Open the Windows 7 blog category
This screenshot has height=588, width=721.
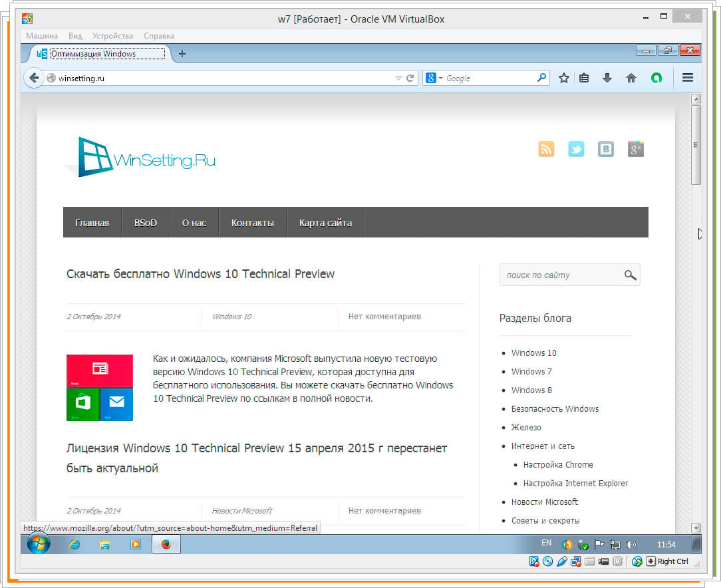tap(531, 372)
